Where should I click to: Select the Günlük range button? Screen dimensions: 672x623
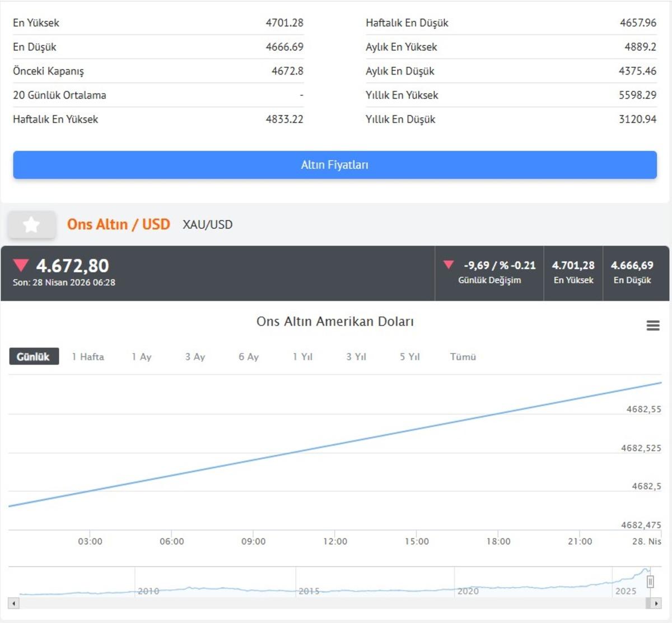tap(34, 357)
